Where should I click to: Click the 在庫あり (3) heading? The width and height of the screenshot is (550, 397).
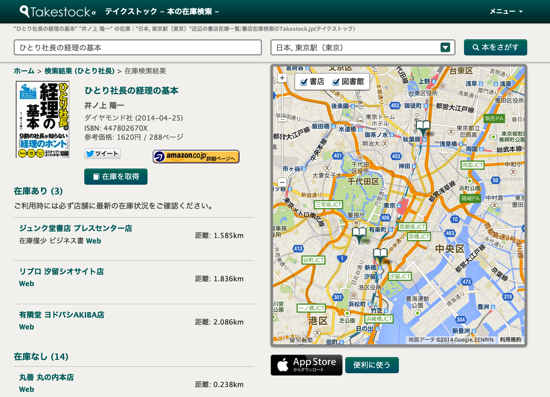38,191
